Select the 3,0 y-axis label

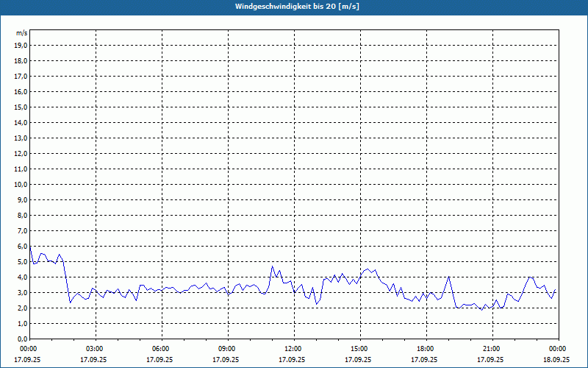[x=22, y=292]
